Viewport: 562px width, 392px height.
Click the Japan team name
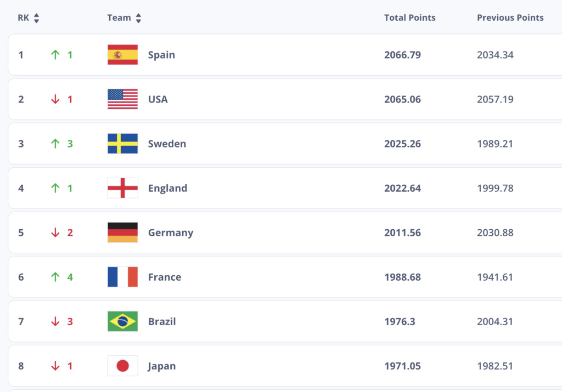(162, 366)
